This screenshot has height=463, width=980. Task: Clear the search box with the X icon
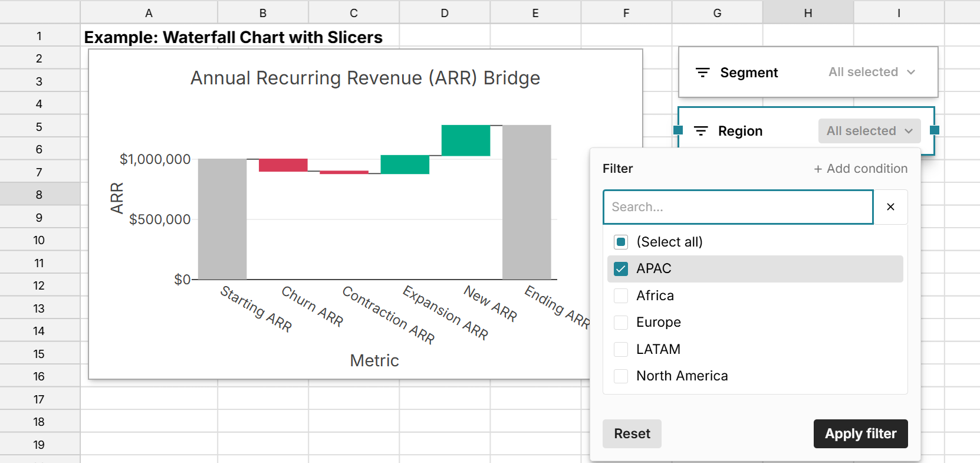pyautogui.click(x=890, y=207)
